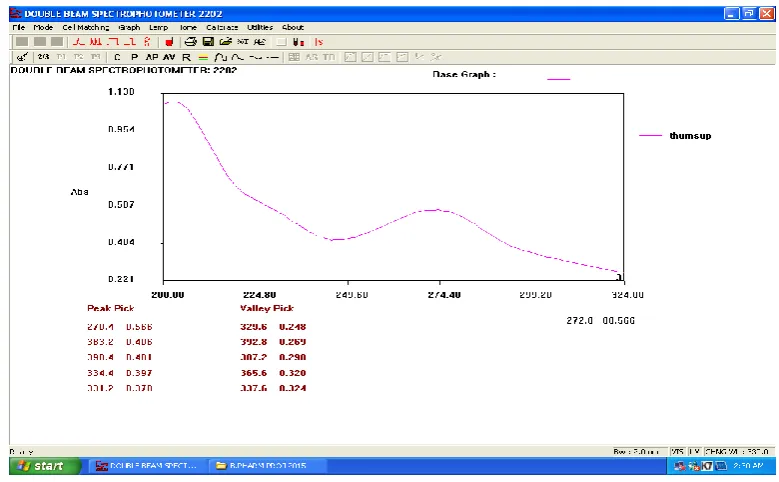Click the C toolbar button
This screenshot has height=482, width=779.
[x=117, y=57]
